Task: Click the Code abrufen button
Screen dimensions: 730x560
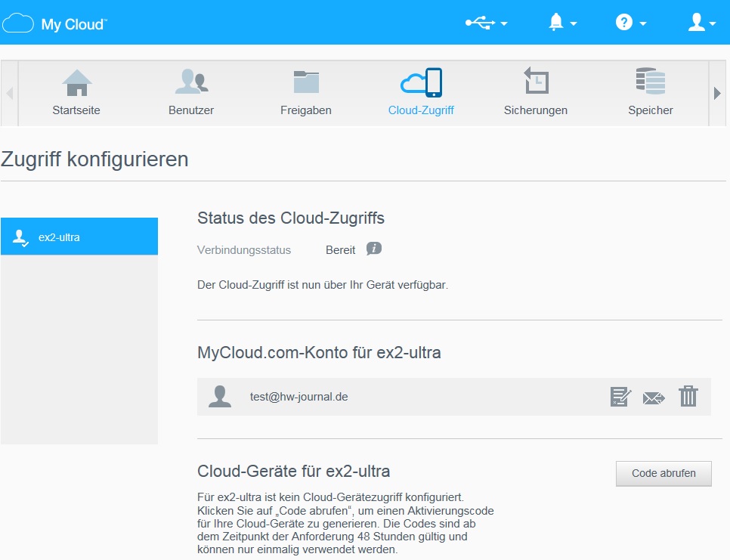Action: 663,473
